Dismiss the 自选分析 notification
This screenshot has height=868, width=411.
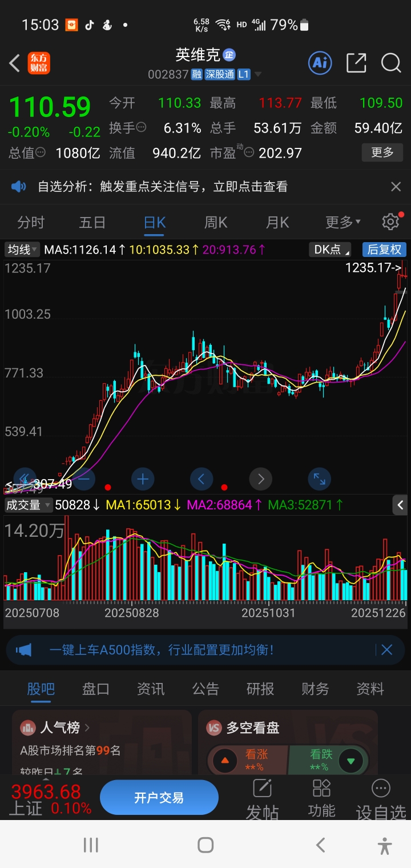point(396,186)
